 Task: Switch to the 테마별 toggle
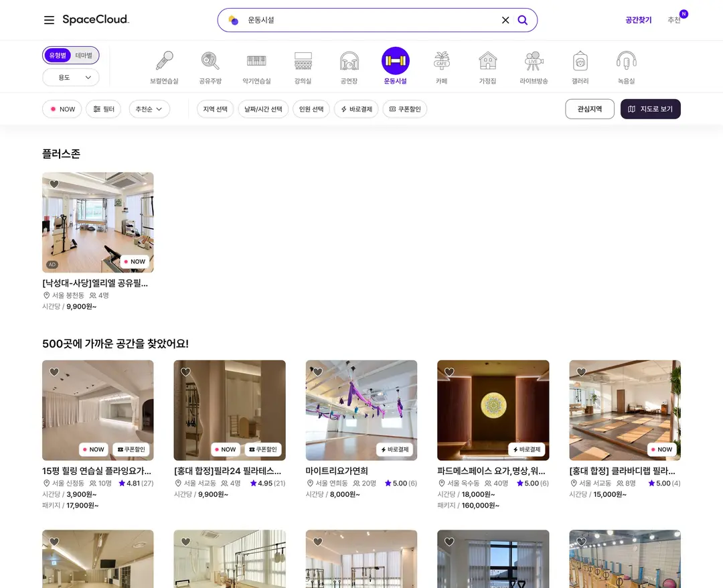84,56
